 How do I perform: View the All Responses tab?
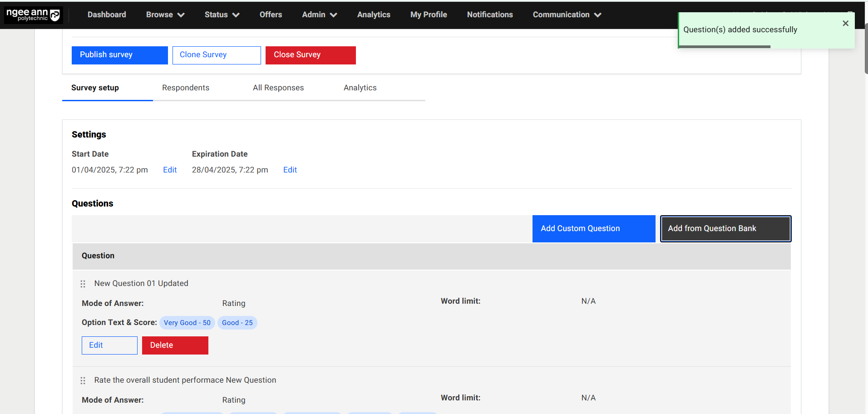pyautogui.click(x=278, y=88)
